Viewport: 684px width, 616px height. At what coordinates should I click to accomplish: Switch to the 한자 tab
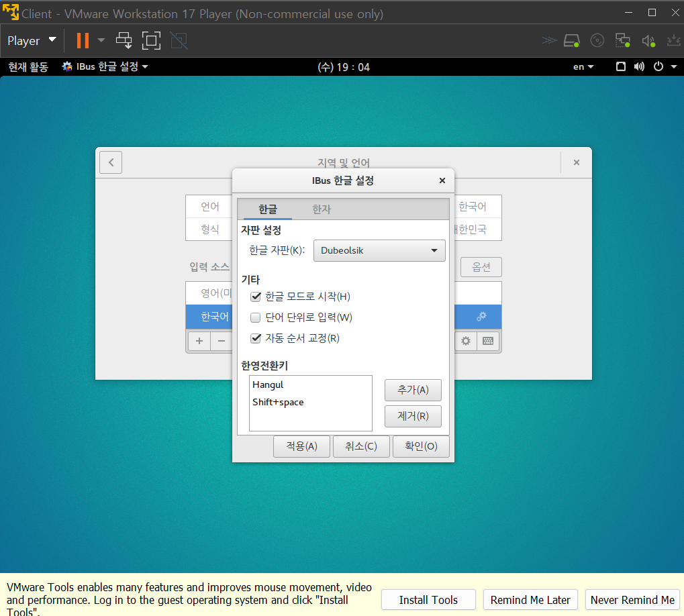coord(322,209)
